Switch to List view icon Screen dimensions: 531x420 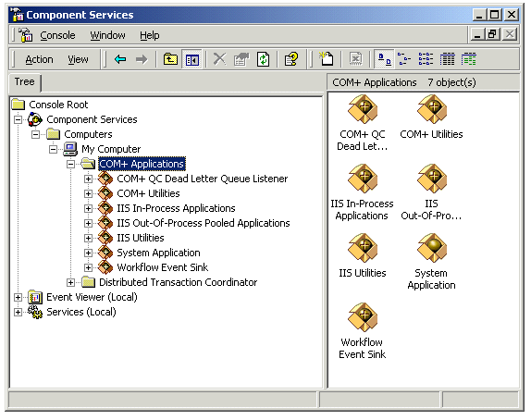click(x=426, y=59)
